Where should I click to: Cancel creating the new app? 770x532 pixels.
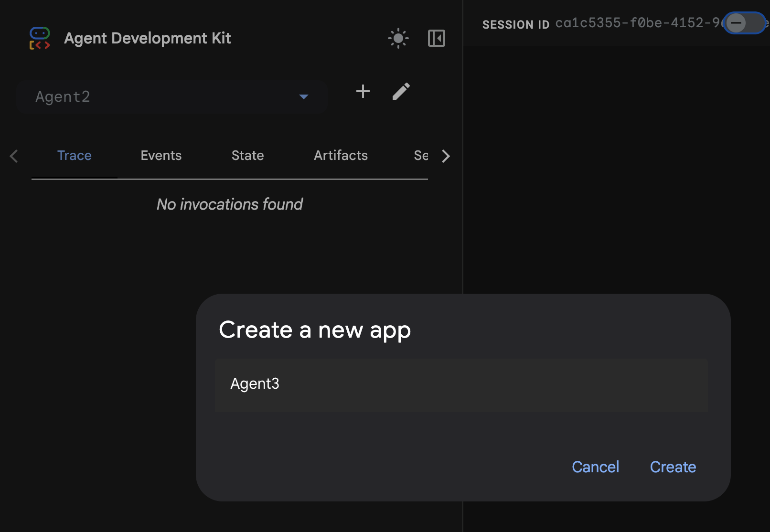[x=595, y=467]
